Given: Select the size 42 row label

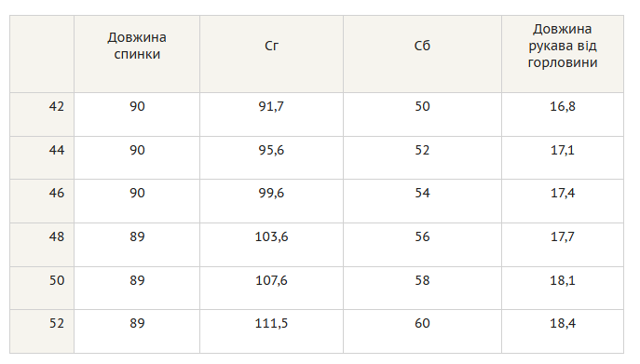Looking at the screenshot, I should (56, 106).
